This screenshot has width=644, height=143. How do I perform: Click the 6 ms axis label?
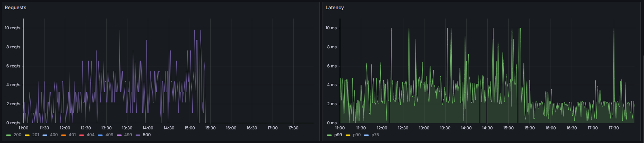[x=332, y=66]
